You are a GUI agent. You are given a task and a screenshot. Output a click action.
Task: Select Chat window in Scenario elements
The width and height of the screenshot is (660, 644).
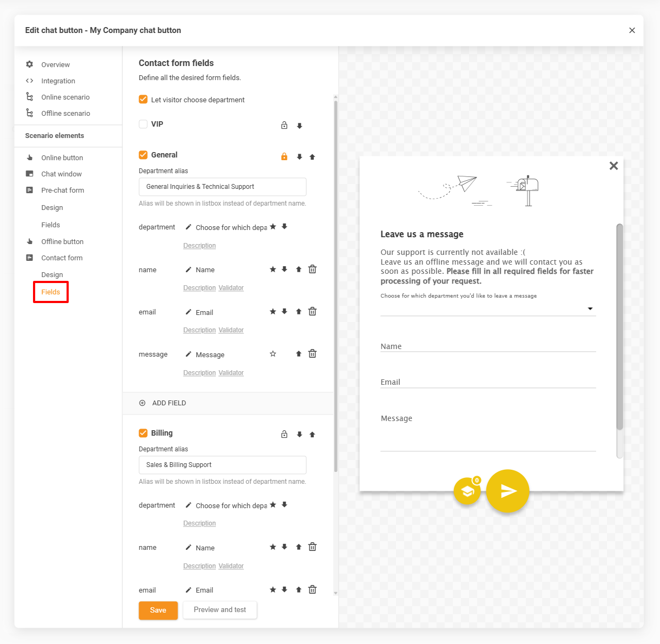tap(62, 174)
